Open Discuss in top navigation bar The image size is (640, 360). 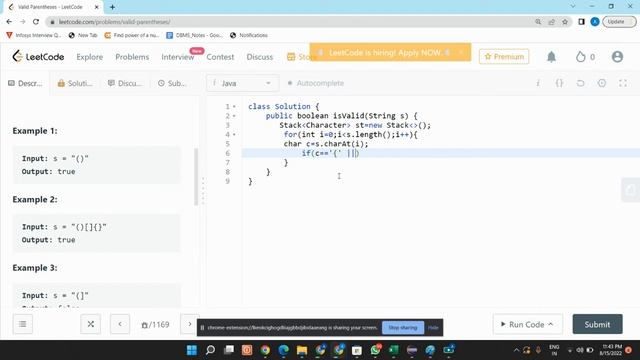pos(260,57)
